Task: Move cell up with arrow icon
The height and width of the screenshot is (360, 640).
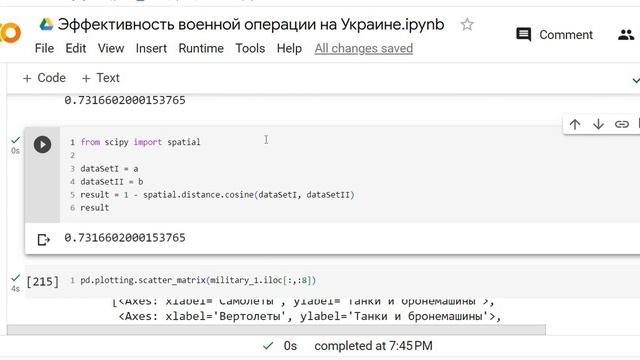Action: [575, 124]
